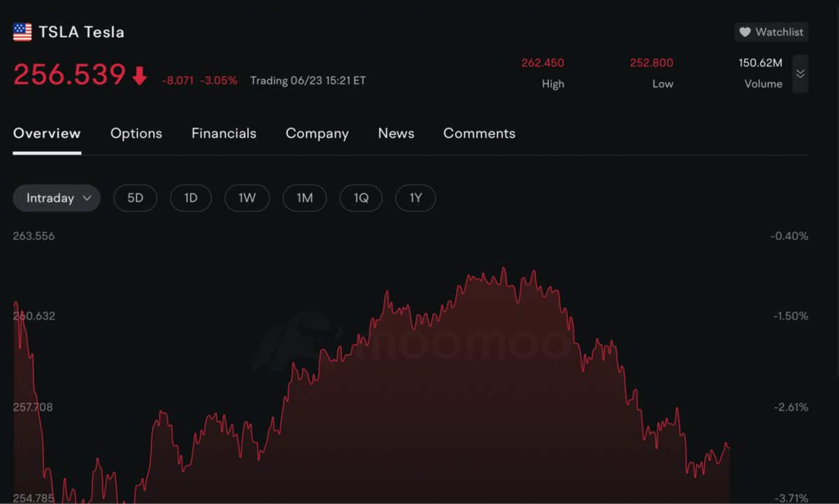
Task: Click the TSLA Tesla ticker title
Action: pyautogui.click(x=81, y=32)
